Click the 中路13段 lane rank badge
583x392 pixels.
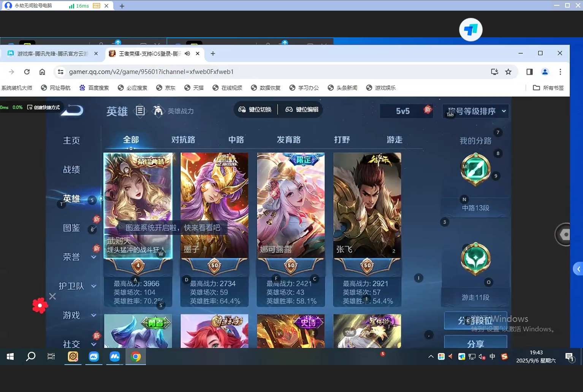[475, 170]
